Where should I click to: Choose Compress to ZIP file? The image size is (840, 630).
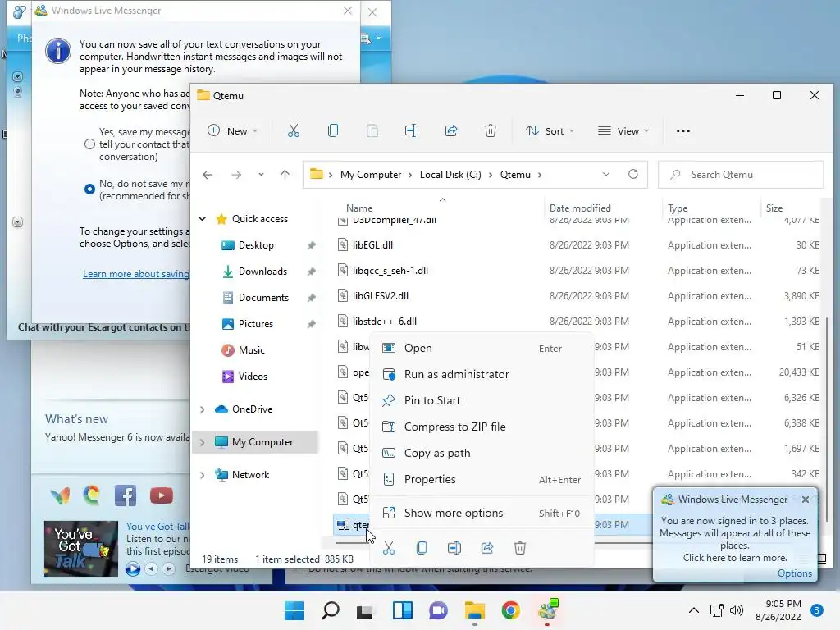click(x=482, y=427)
